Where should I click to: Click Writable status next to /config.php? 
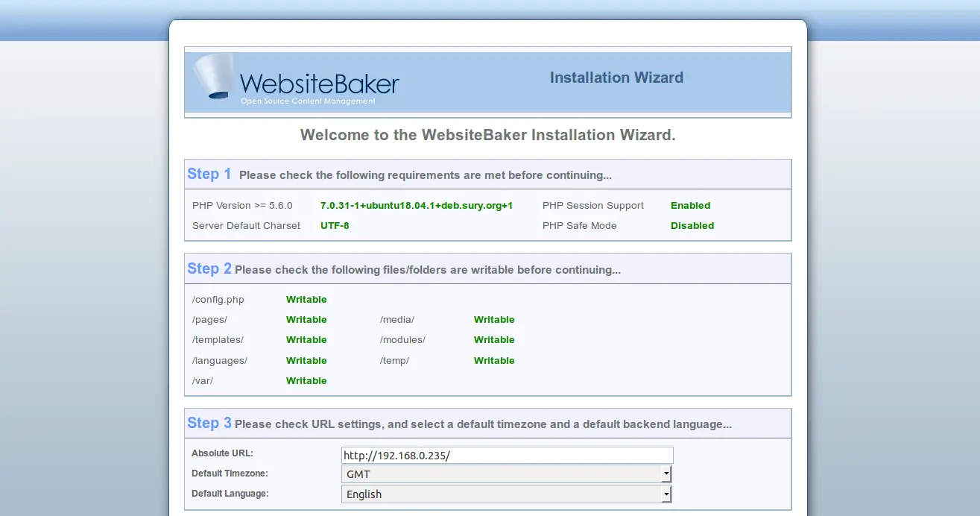point(306,300)
